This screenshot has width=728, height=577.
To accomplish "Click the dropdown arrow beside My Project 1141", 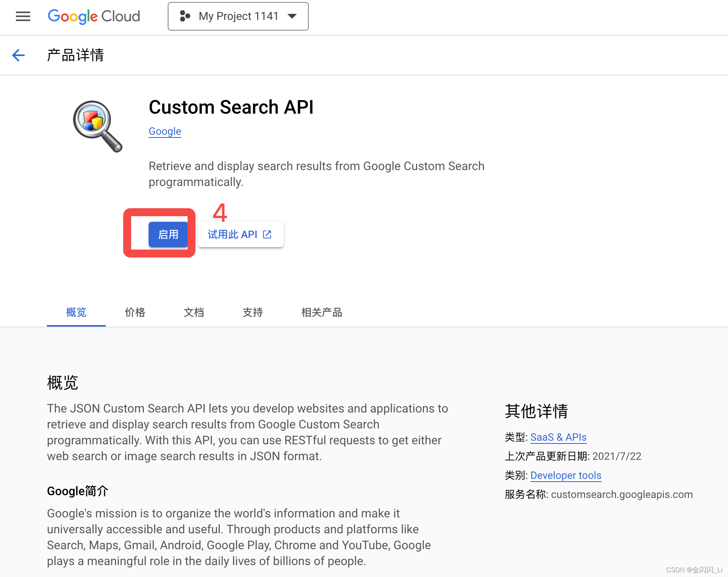I will [x=292, y=16].
